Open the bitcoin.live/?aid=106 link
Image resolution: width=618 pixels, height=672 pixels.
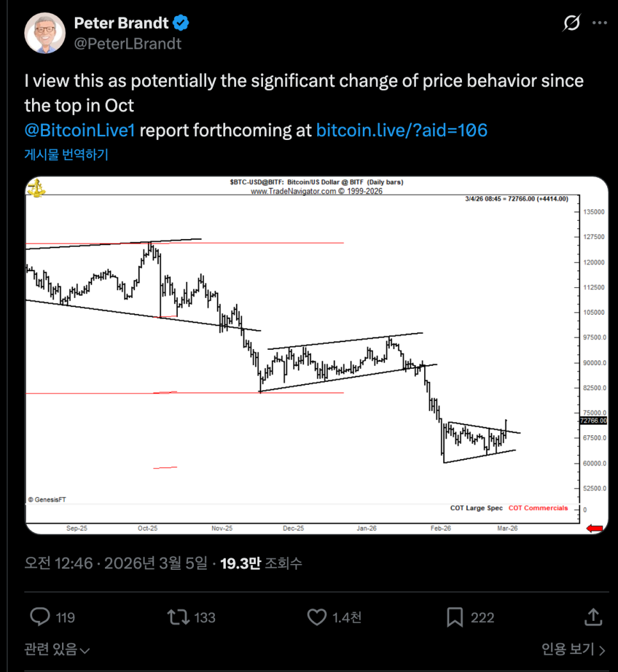[402, 130]
